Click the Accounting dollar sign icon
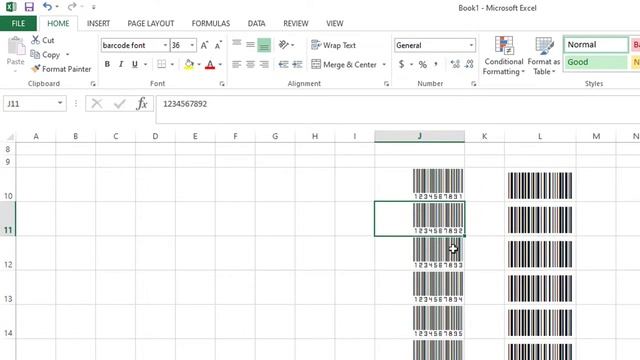Viewport: 640px width, 360px height. (402, 64)
